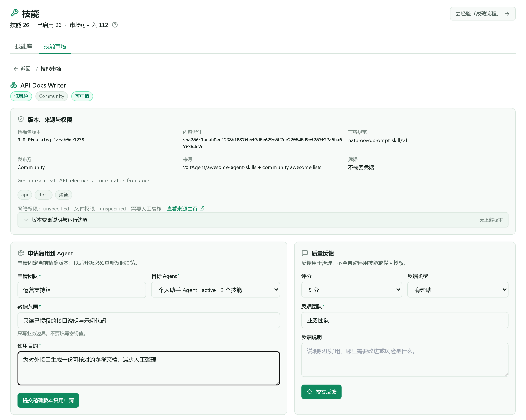Screen dimensions: 526x420
Task: Click version text 0.0.0+catalog.1acab0ec1238
Action: pyautogui.click(x=51, y=140)
